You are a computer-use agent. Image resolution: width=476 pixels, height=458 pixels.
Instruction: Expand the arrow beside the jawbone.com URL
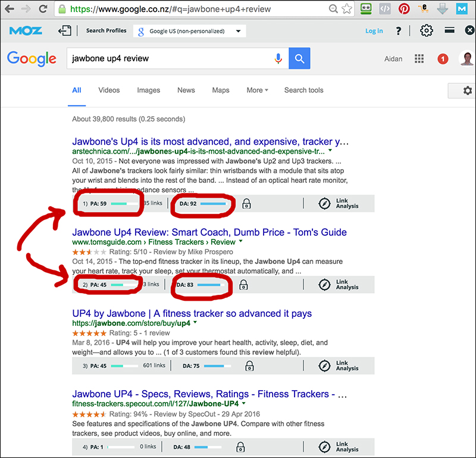(195, 322)
